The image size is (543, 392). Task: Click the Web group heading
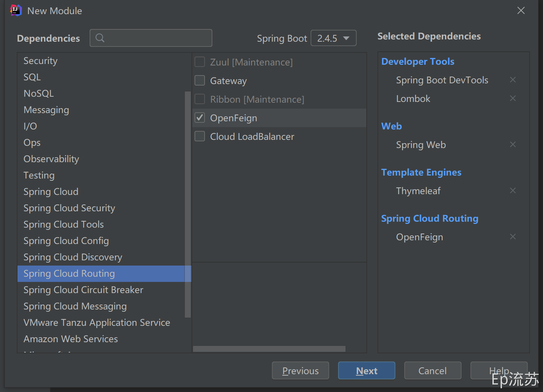coord(392,126)
